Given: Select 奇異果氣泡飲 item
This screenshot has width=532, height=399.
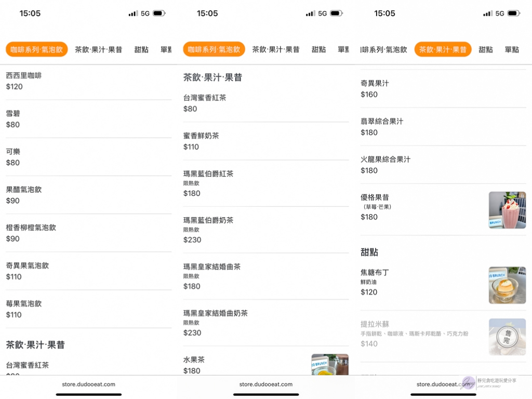Looking at the screenshot, I should tap(88, 271).
